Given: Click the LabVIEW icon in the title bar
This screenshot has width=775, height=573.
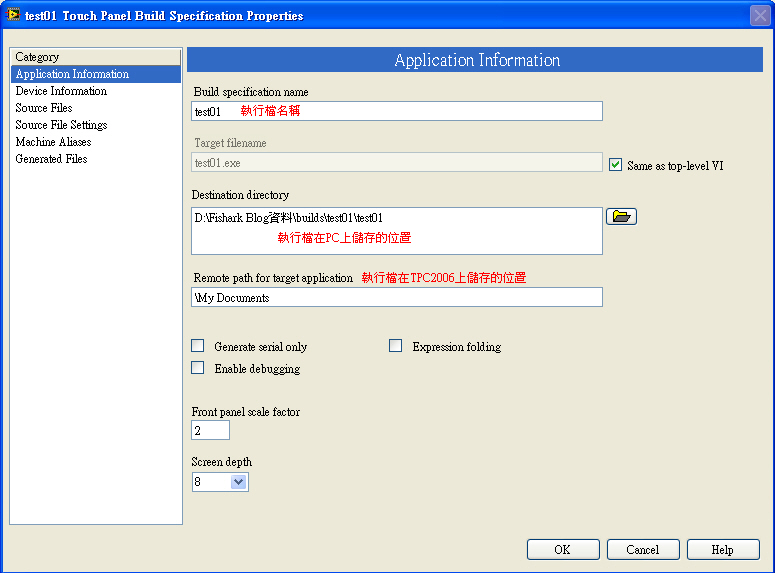Looking at the screenshot, I should (13, 15).
